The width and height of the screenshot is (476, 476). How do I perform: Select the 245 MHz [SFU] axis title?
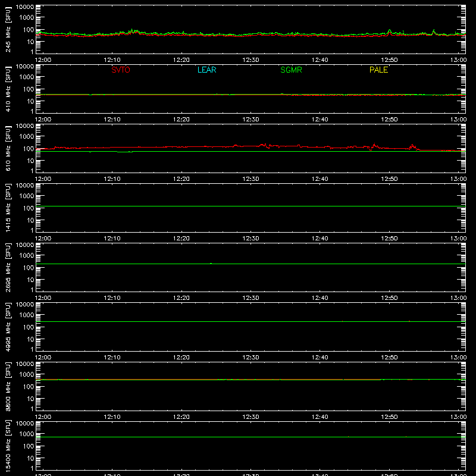point(8,29)
